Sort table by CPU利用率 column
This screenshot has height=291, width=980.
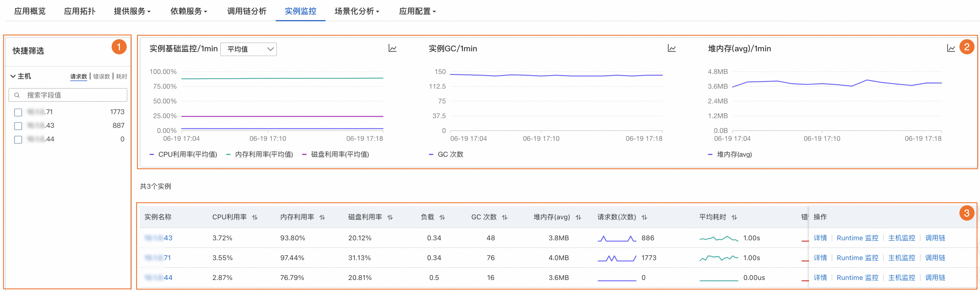pyautogui.click(x=255, y=217)
